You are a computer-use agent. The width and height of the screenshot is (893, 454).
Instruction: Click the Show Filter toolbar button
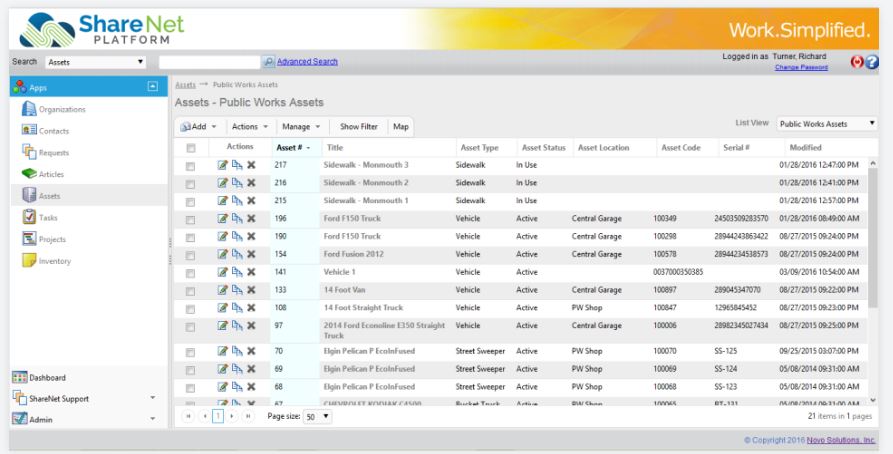click(x=359, y=126)
